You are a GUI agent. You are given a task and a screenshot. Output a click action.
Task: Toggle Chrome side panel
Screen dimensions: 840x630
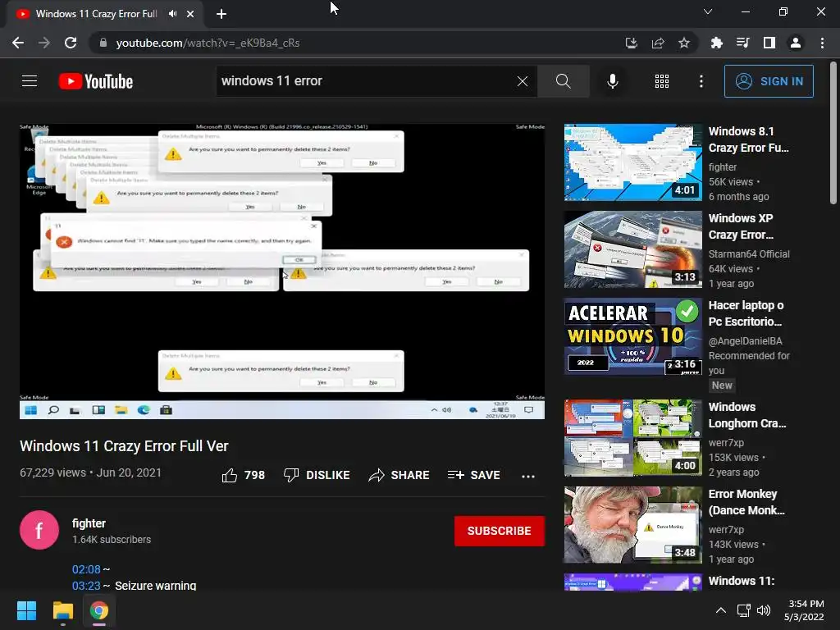click(x=769, y=43)
